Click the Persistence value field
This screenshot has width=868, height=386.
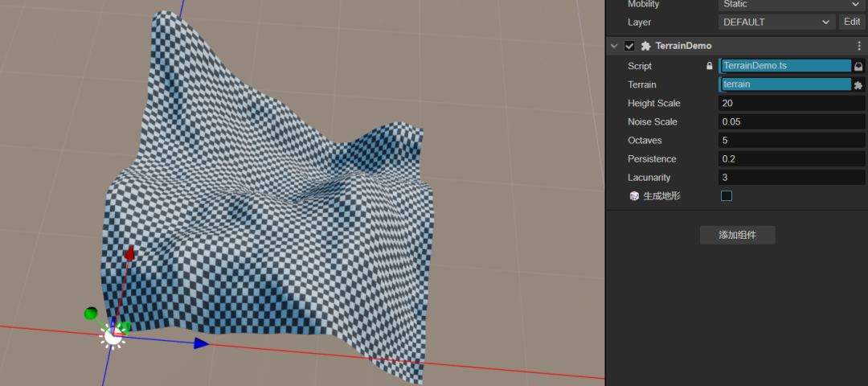point(791,158)
